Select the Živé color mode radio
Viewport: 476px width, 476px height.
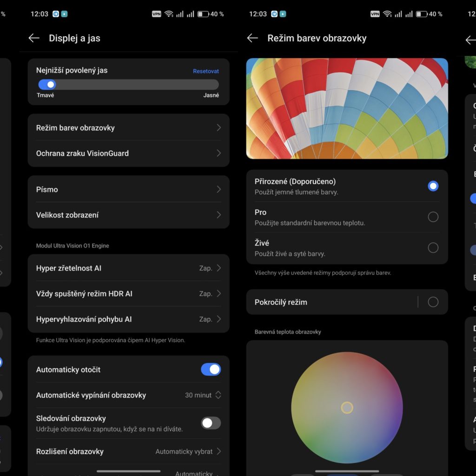tap(433, 248)
